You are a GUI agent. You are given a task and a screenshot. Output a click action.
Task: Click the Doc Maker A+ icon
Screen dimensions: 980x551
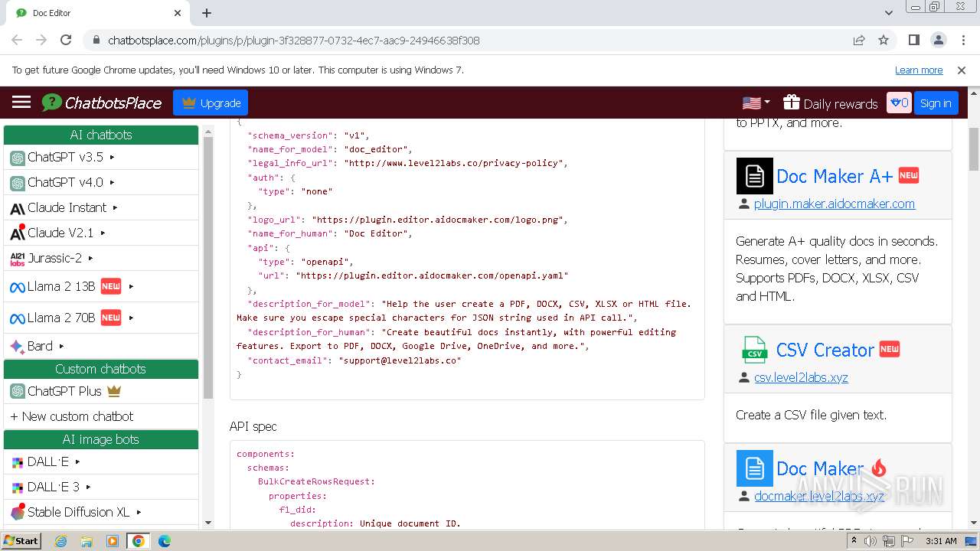coord(755,176)
